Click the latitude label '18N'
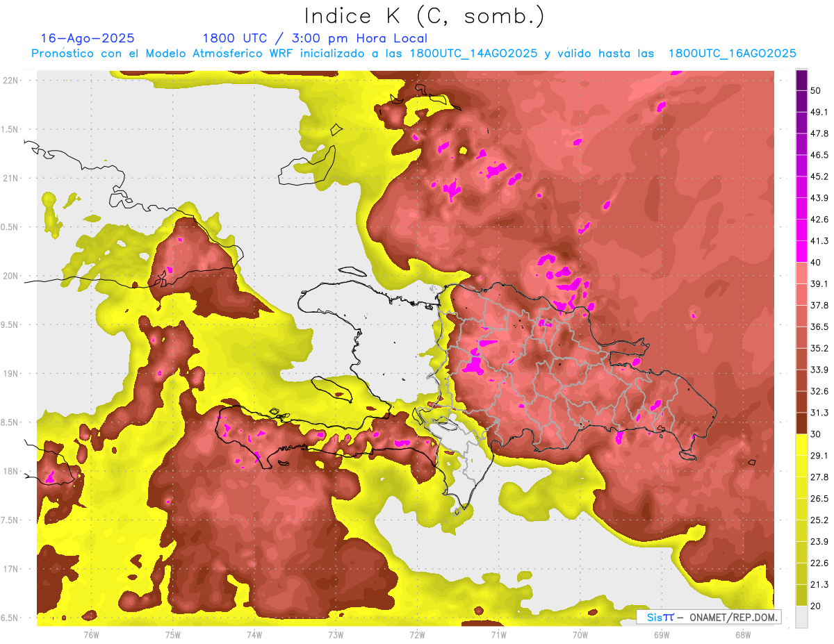This screenshot has width=834, height=644. click(11, 472)
